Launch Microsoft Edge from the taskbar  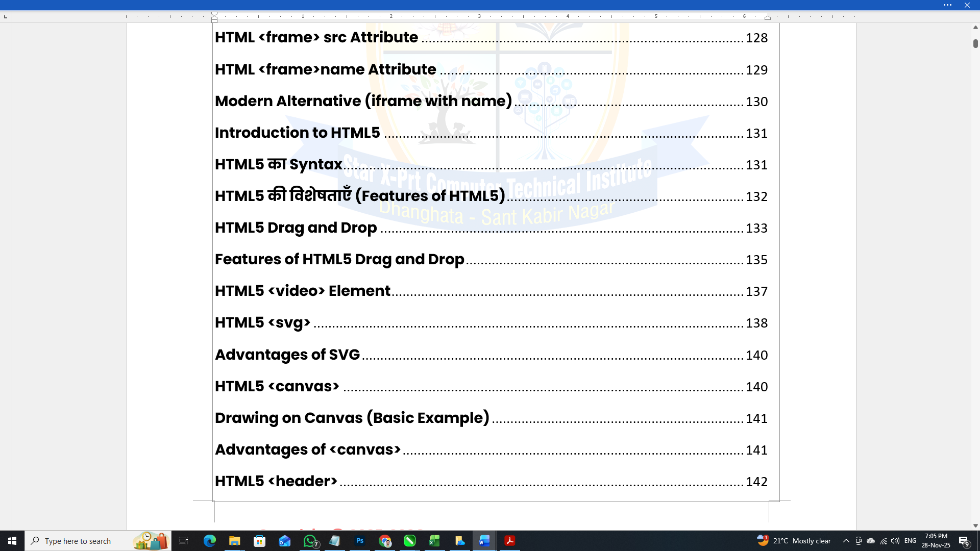click(210, 541)
